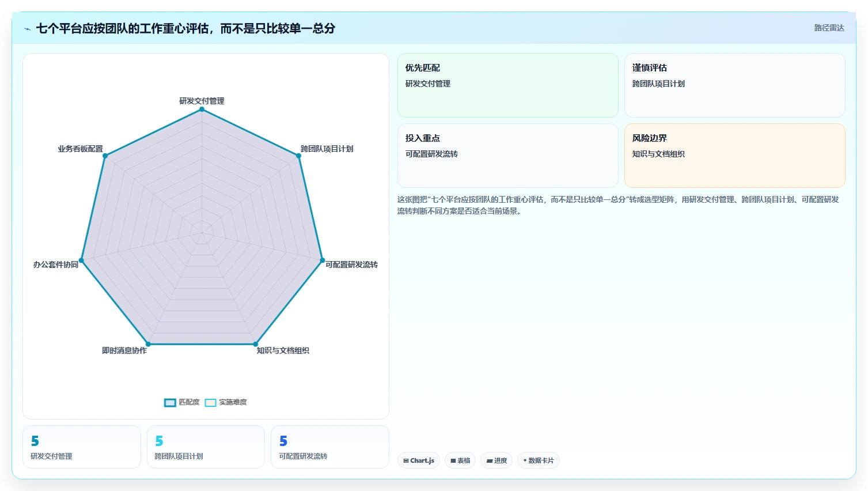868x491 pixels.
Task: Click 可配置研发流转 text in 投入重点 card
Action: (431, 154)
